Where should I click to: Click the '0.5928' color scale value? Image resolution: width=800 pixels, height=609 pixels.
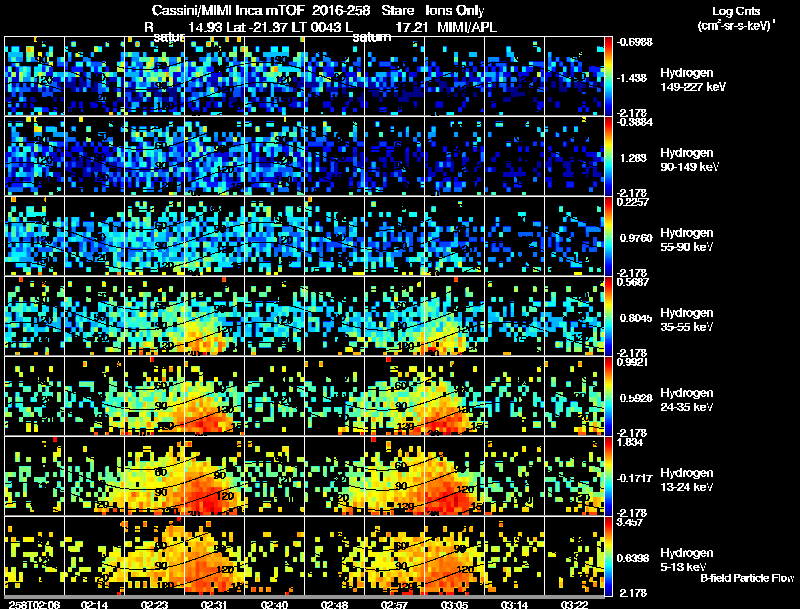[x=636, y=398]
